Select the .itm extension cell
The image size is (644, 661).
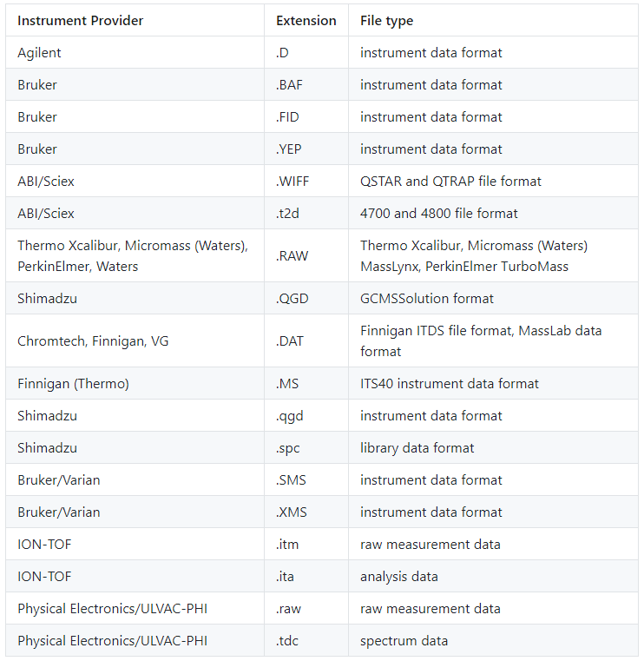pos(287,544)
